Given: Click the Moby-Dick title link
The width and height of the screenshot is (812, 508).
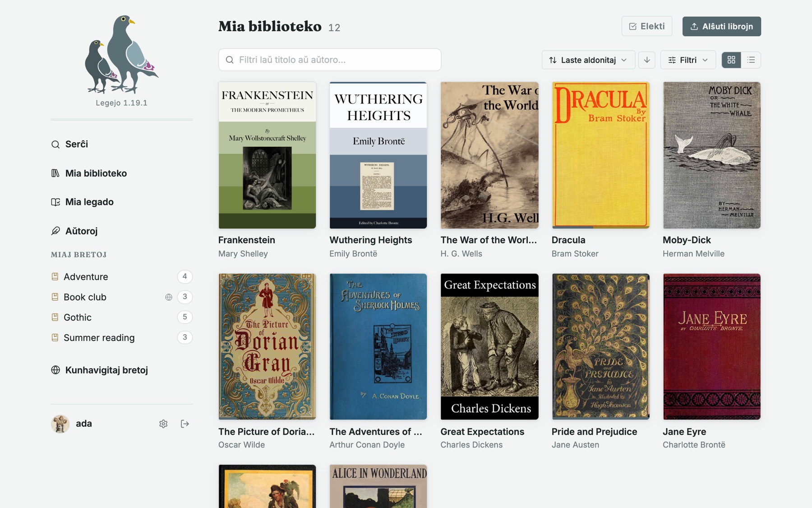Looking at the screenshot, I should [x=687, y=240].
